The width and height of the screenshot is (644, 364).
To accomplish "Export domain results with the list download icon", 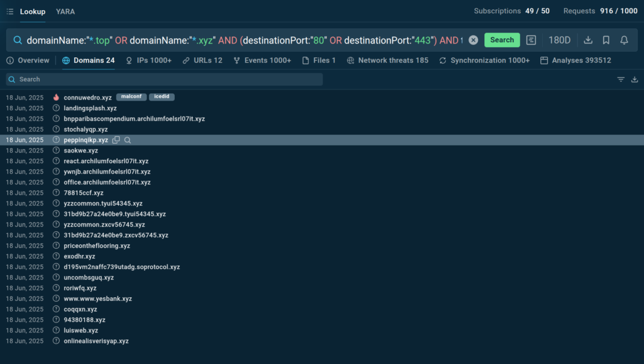I will (635, 79).
